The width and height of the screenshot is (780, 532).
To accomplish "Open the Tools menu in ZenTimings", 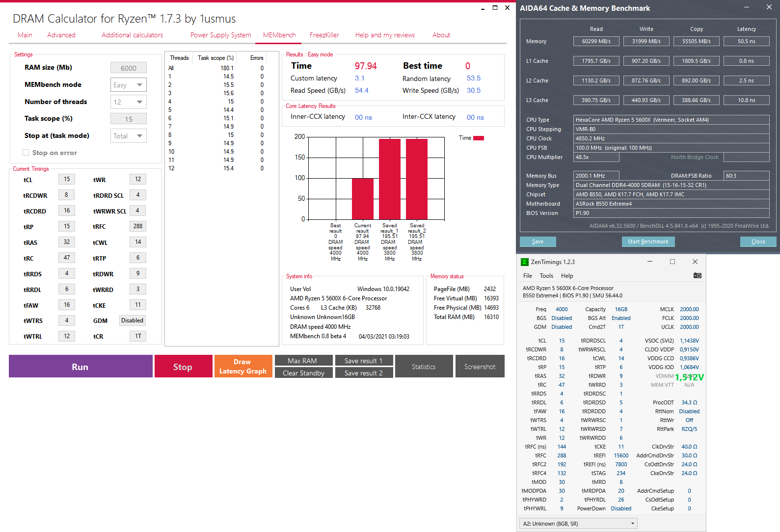I will pos(546,276).
